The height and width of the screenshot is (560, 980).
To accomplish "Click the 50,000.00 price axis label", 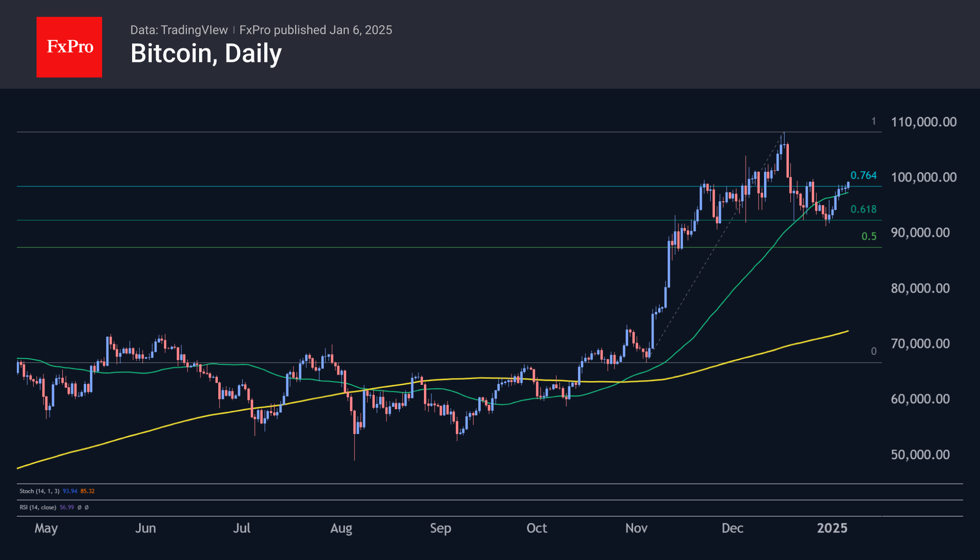I will point(920,455).
